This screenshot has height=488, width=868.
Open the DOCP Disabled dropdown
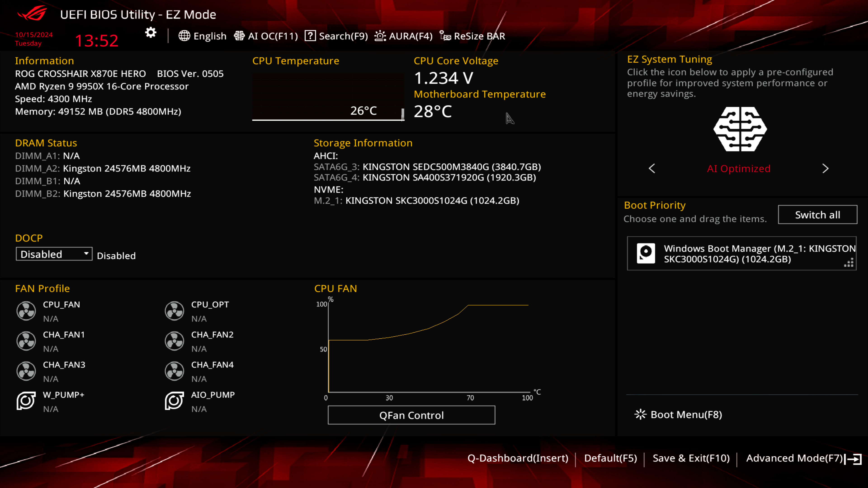[54, 254]
